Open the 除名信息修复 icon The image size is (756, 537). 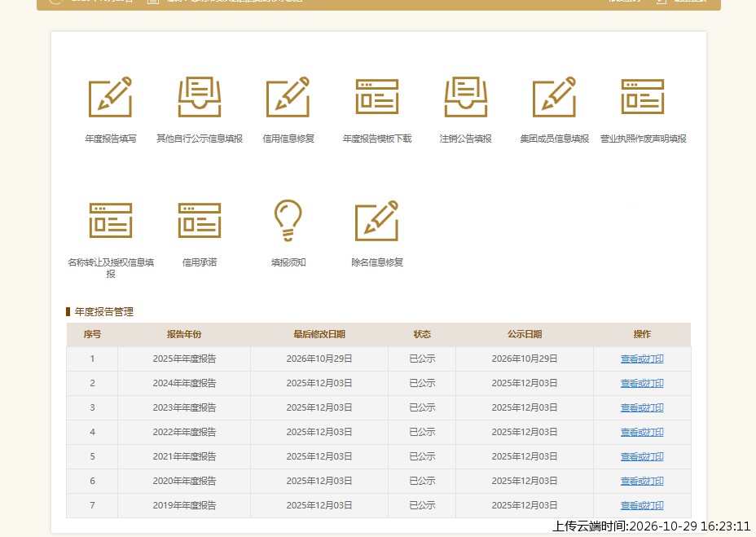click(x=377, y=221)
